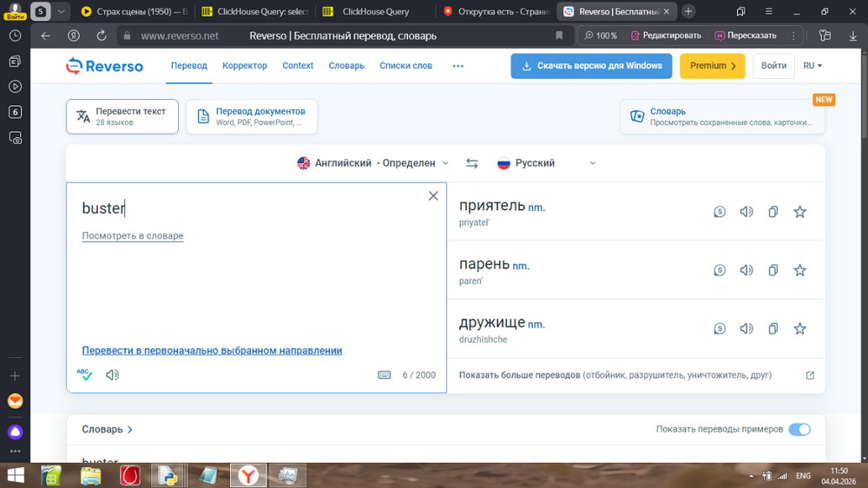Open synonyms icon for 'парень'
868x488 pixels.
(720, 270)
